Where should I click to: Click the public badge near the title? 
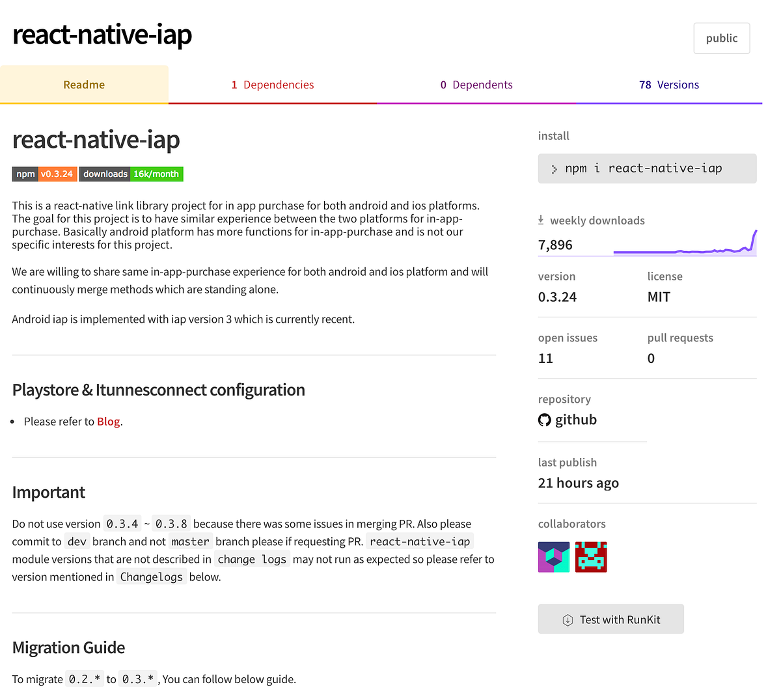pos(721,38)
